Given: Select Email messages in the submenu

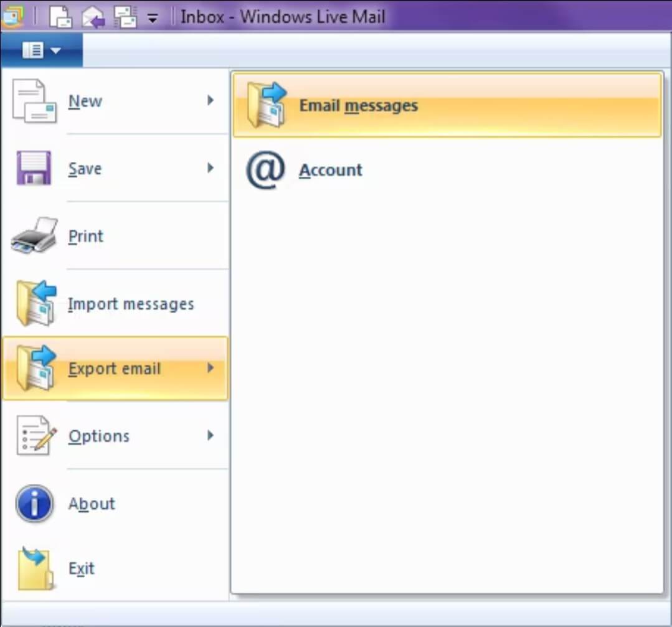Looking at the screenshot, I should 447,105.
